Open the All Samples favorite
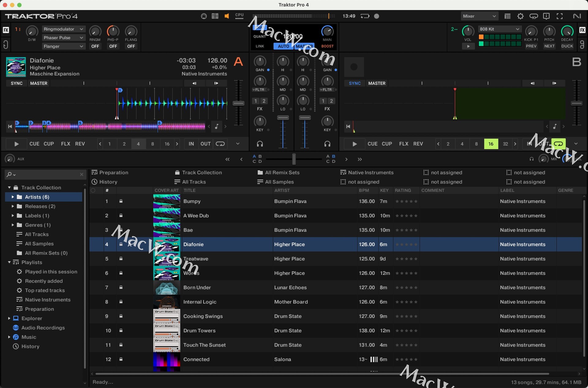This screenshot has width=588, height=388. tap(276, 182)
